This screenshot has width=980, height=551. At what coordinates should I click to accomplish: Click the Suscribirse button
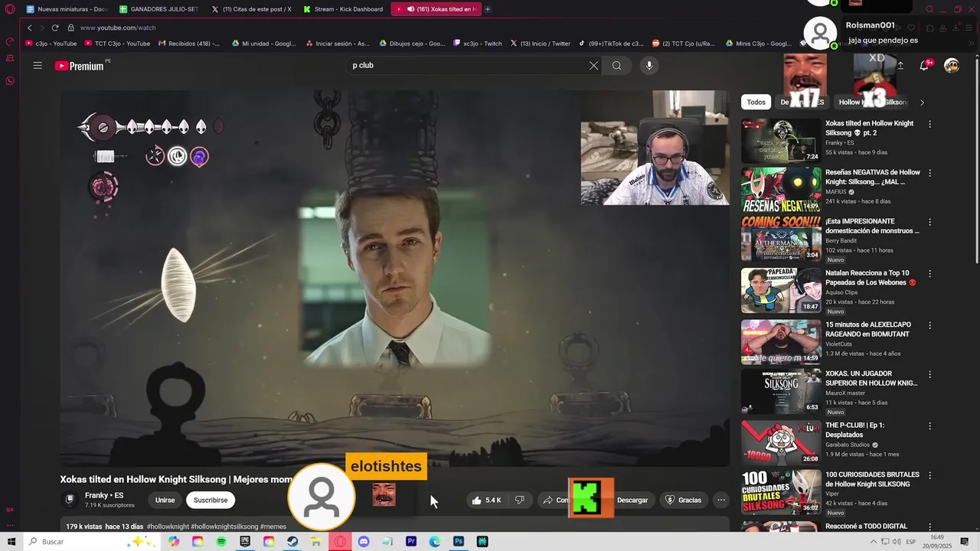click(x=211, y=500)
